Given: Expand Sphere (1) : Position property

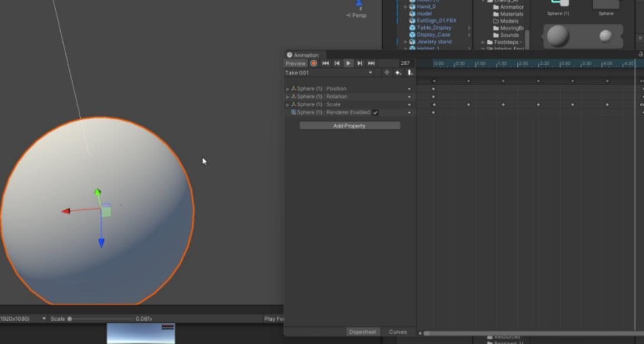Looking at the screenshot, I should pos(287,89).
